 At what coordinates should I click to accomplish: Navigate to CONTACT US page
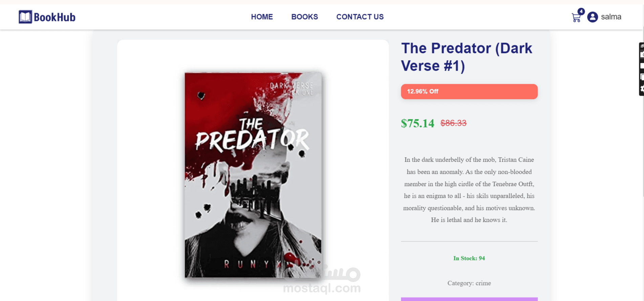[360, 17]
